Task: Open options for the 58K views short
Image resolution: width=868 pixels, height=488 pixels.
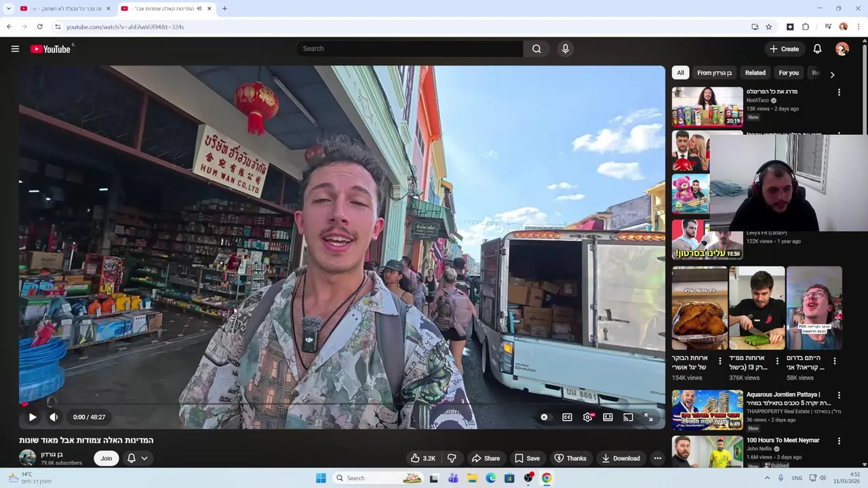Action: coord(834,361)
